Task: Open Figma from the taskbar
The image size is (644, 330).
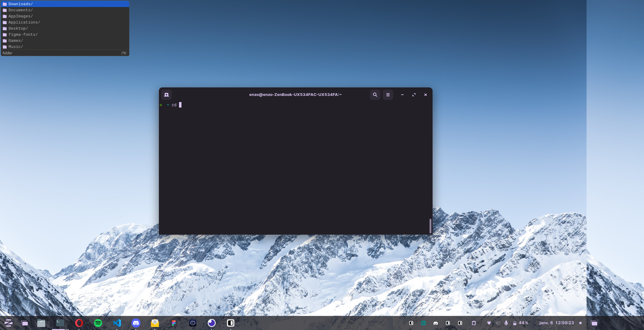Action: [x=174, y=323]
